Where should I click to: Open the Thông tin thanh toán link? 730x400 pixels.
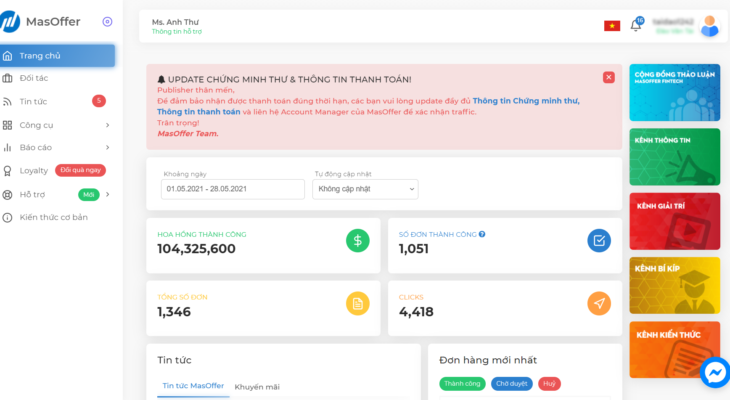tap(199, 112)
